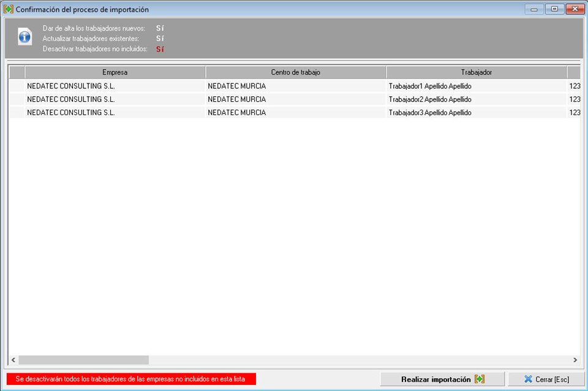
Task: Maximize the import confirmation window
Action: click(x=554, y=9)
